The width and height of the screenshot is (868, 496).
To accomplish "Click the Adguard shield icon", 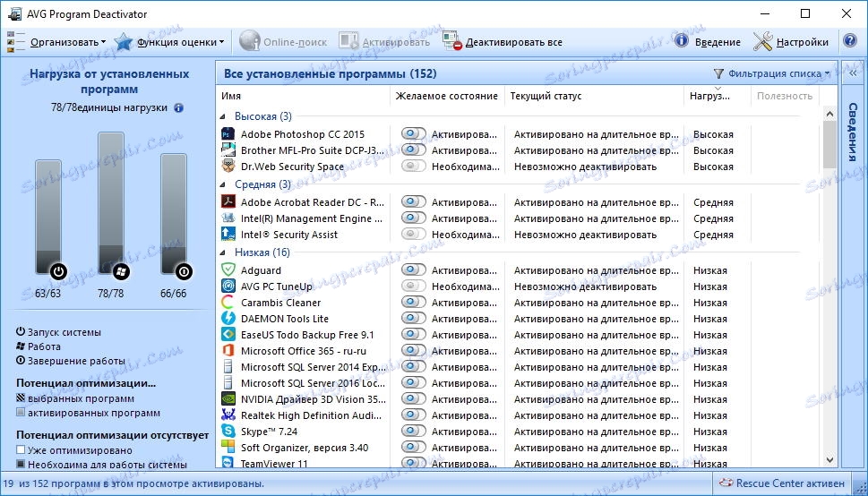I will pos(228,270).
